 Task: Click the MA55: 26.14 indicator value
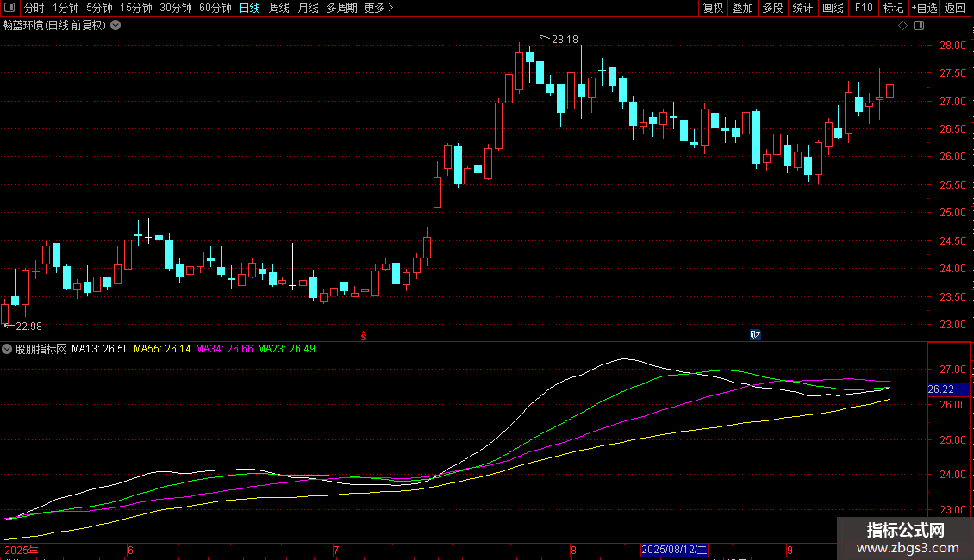162,349
